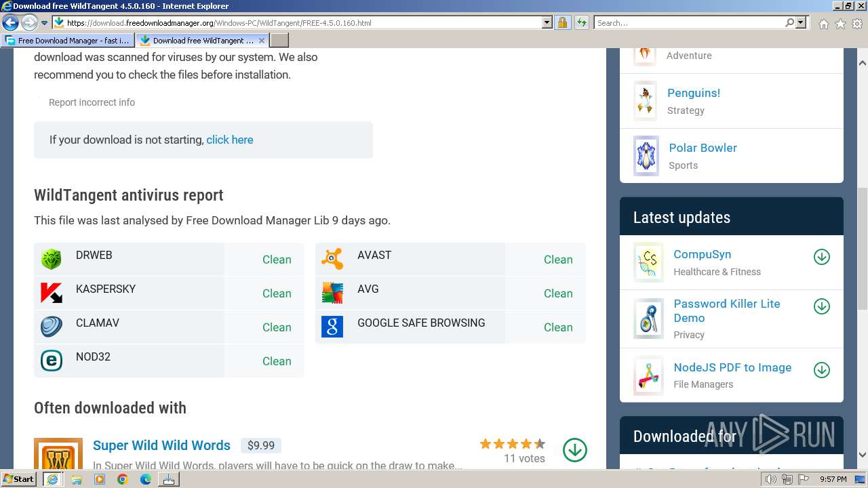Image resolution: width=868 pixels, height=488 pixels.
Task: Open Penguins! game thumbnail
Action: [646, 101]
